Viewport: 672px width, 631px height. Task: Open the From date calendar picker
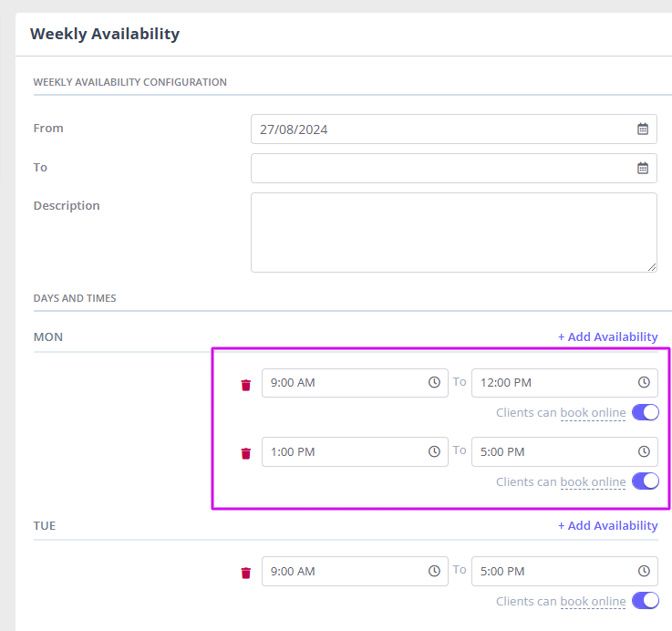point(643,129)
